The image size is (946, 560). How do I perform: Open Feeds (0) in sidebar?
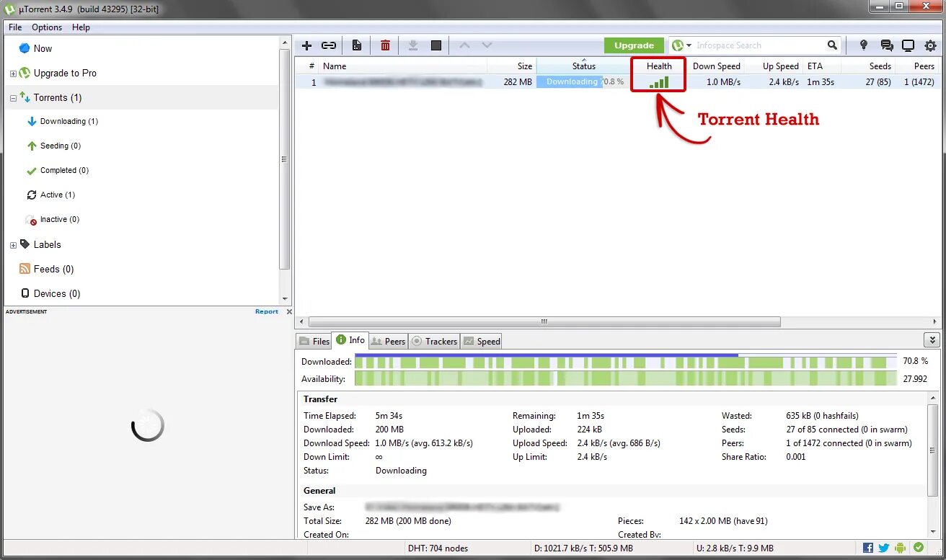[x=53, y=269]
